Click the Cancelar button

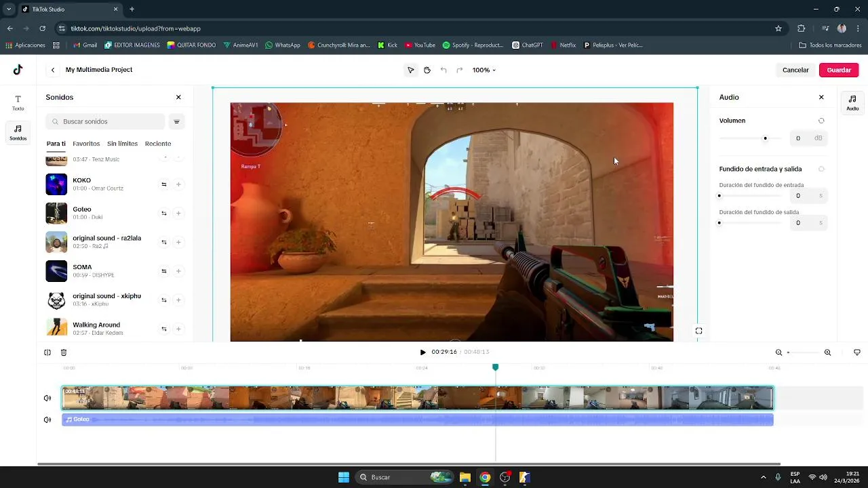[x=795, y=70]
